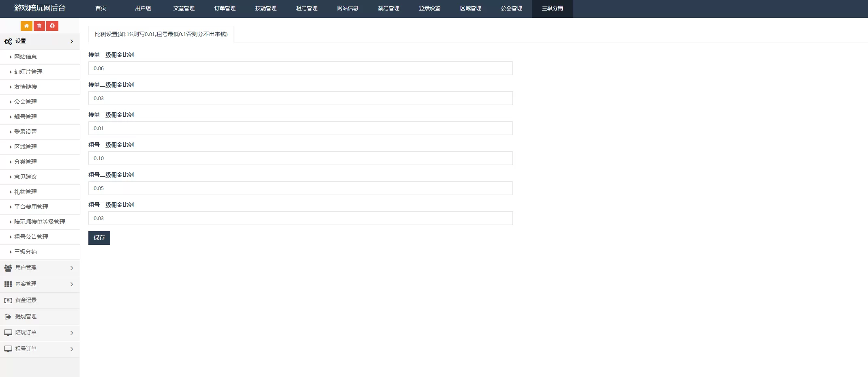Click the money icon beside 资金记录
868x377 pixels.
tap(8, 300)
